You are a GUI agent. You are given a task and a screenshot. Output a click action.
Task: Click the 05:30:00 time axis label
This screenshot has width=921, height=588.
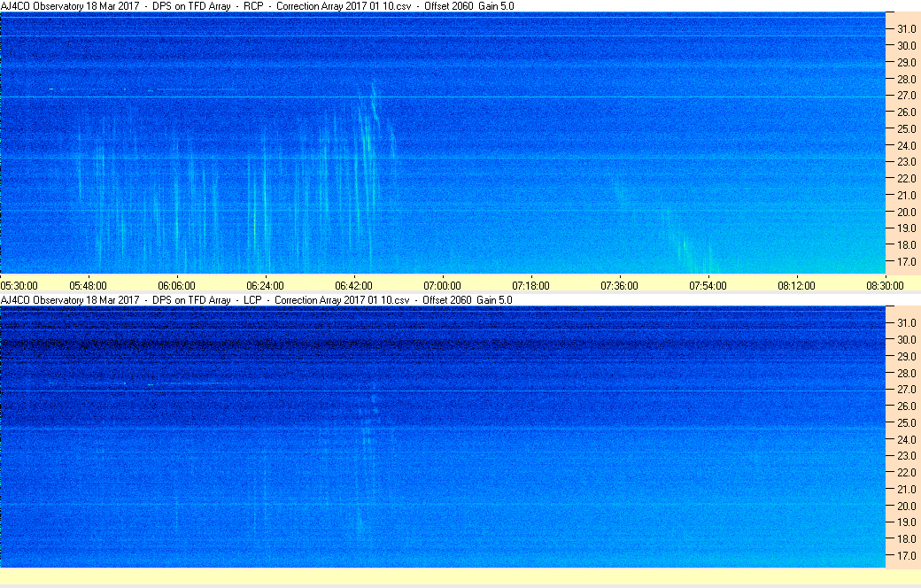coord(19,286)
